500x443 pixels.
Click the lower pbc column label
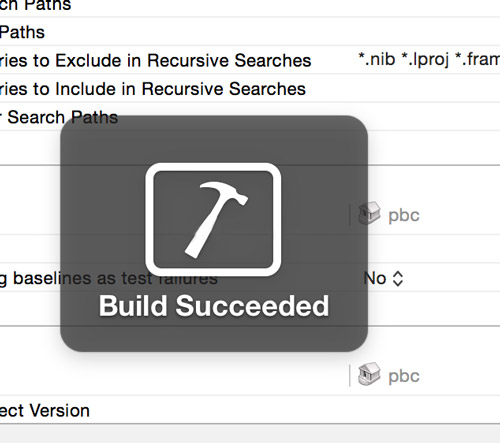404,376
